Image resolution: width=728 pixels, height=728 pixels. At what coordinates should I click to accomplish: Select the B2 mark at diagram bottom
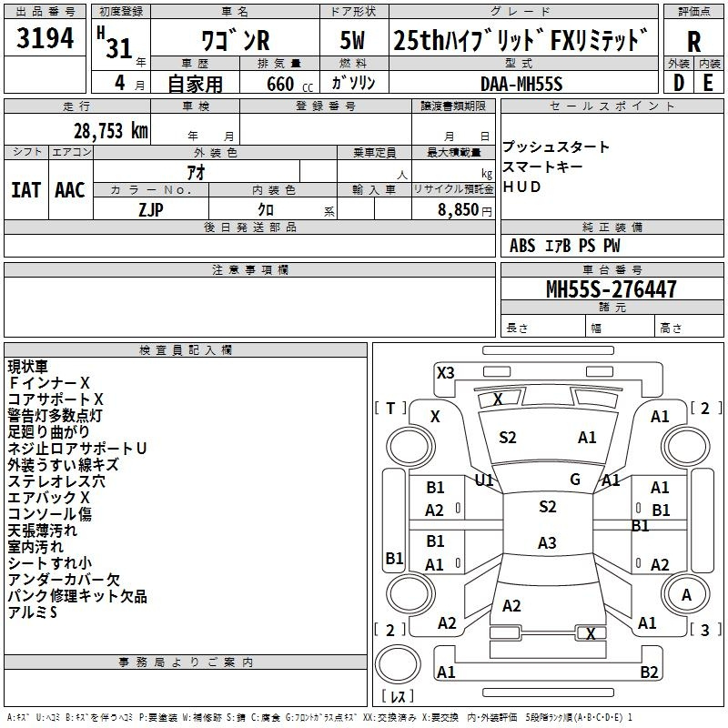(649, 672)
